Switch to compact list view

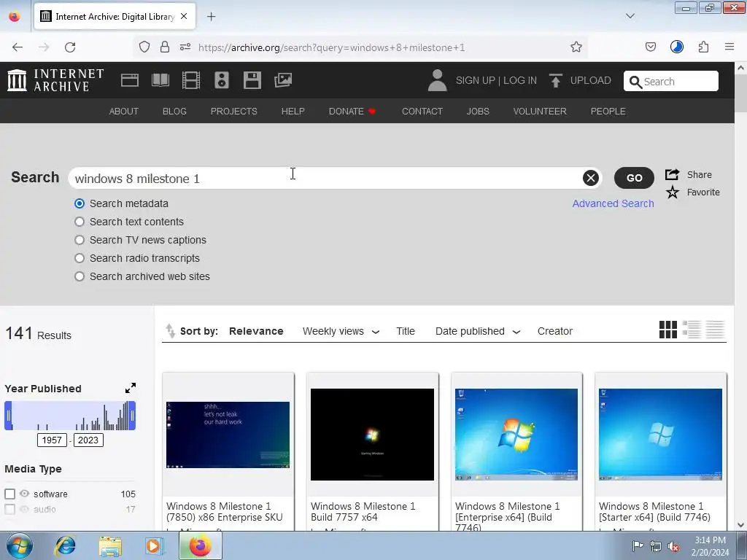(715, 330)
